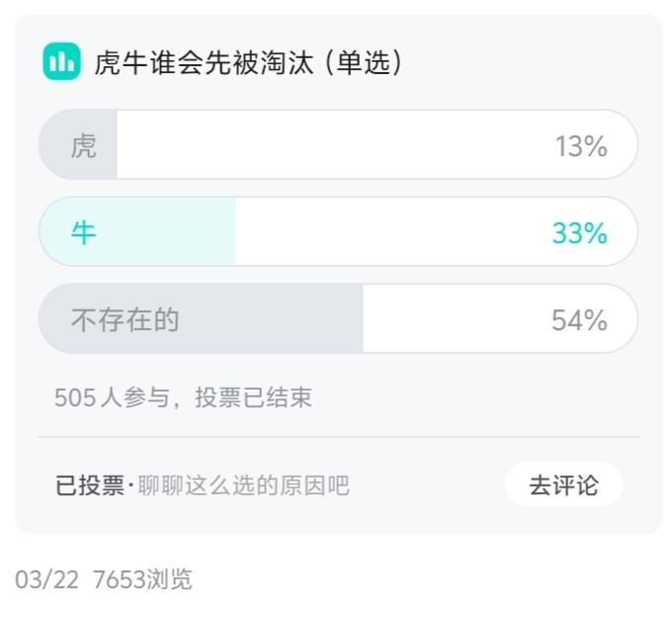Select the 不存在的 label in the third option
Screen dimensions: 672x617
(125, 319)
